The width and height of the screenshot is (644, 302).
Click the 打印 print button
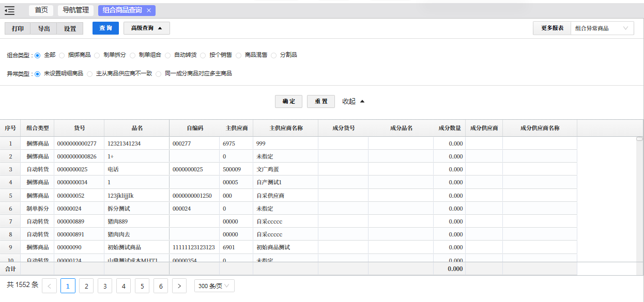(18, 28)
